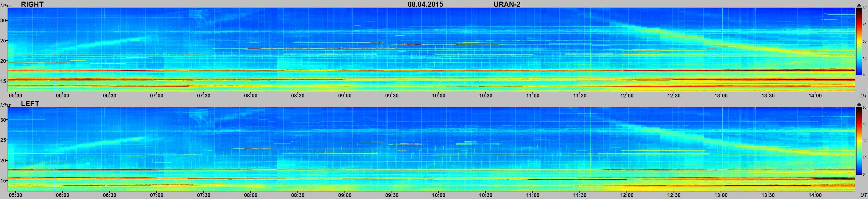Click the 45 value on LEFT color bar
Screen dimensions: 868x199
(x=864, y=124)
